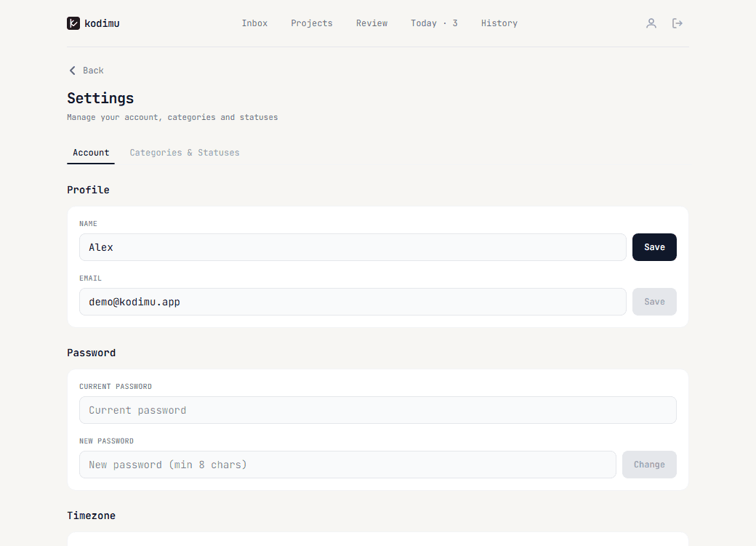
Task: Open the Categories & Statuses tab
Action: click(x=184, y=153)
